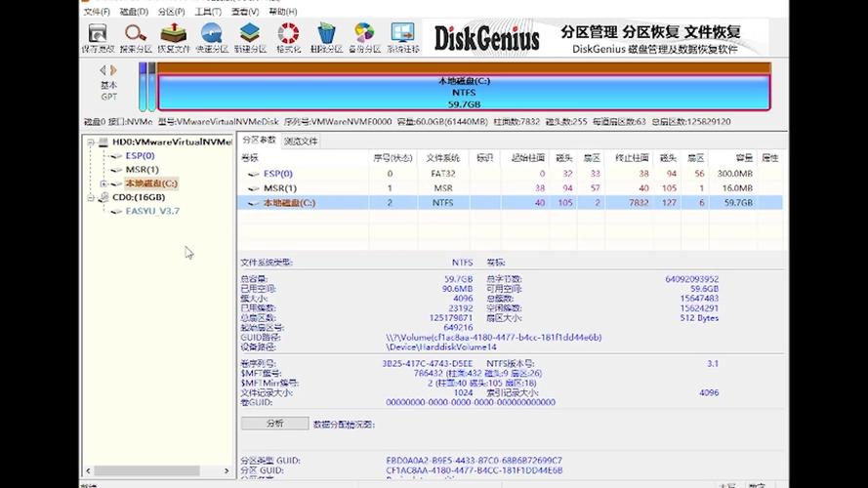Click the volume serial 3B25-417C-4743-D5EE
868x488 pixels.
[x=428, y=364]
